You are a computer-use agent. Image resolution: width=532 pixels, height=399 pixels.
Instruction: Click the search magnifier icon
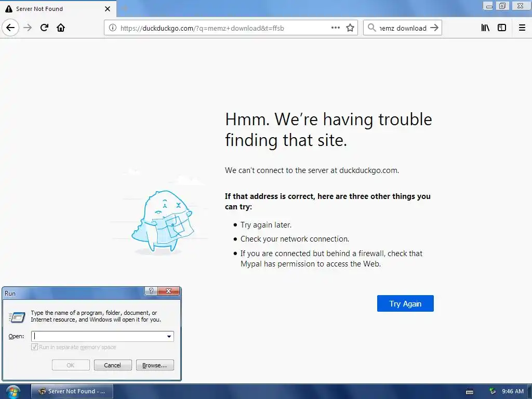(x=371, y=28)
